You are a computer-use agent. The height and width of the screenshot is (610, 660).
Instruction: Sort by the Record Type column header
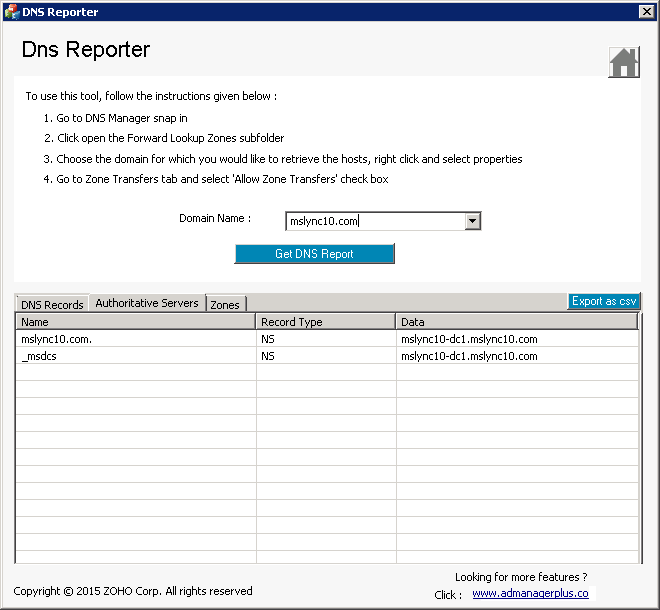325,322
